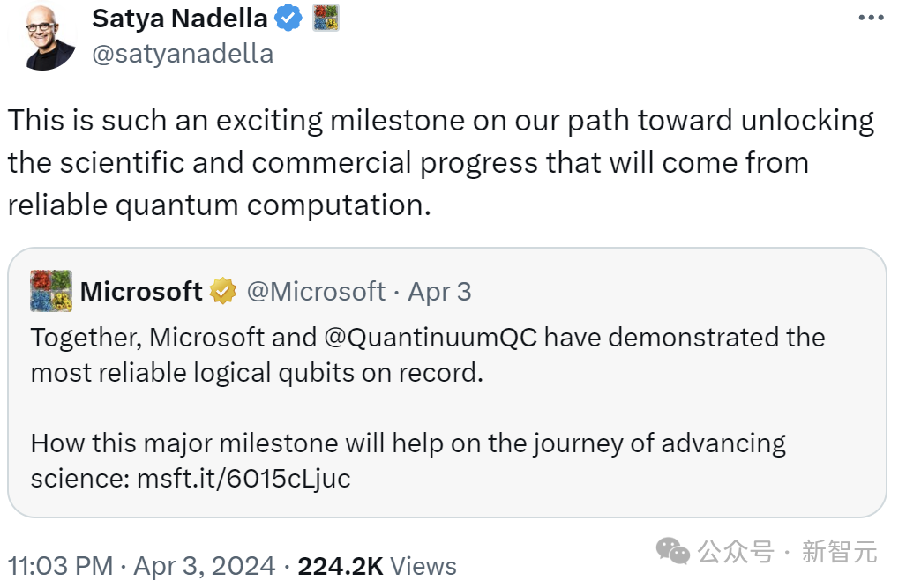Screen dimensions: 906x588
Task: Open the @satyanadella handle link
Action: click(183, 54)
